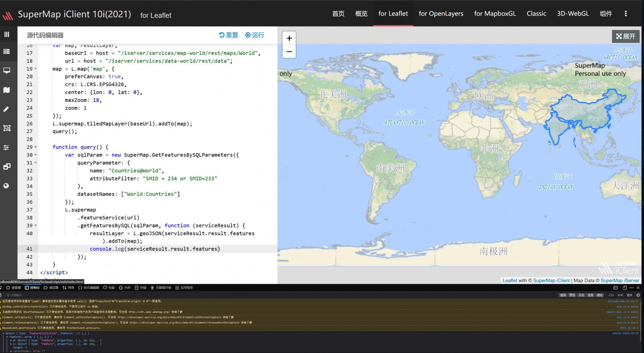The height and width of the screenshot is (353, 644).
Task: Zoom out the map with minus button
Action: pos(289,52)
